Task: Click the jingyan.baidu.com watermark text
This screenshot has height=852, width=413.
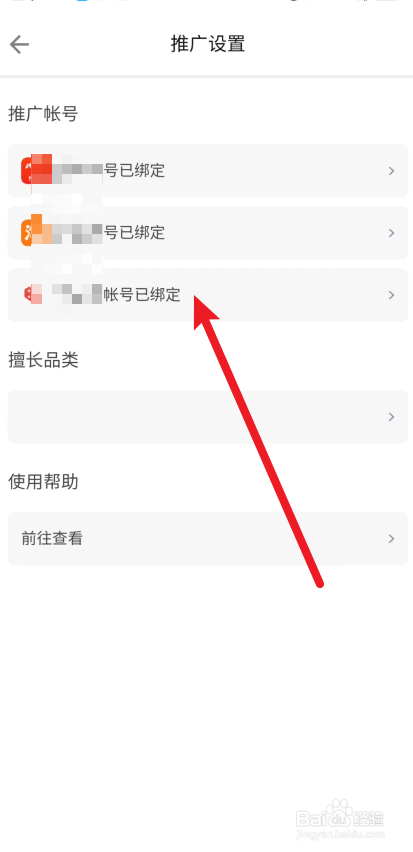Action: 340,834
